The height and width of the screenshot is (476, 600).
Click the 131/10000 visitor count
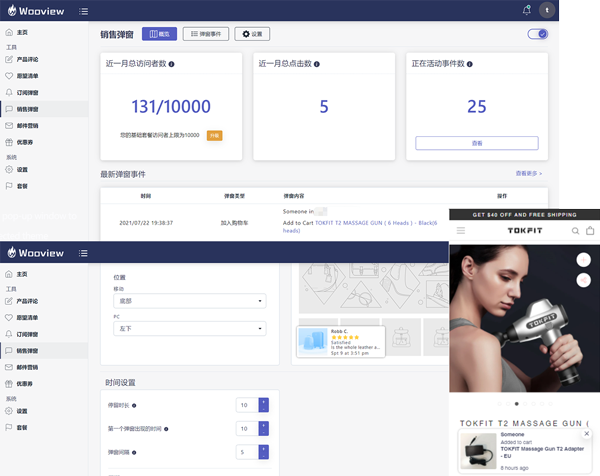tap(171, 106)
